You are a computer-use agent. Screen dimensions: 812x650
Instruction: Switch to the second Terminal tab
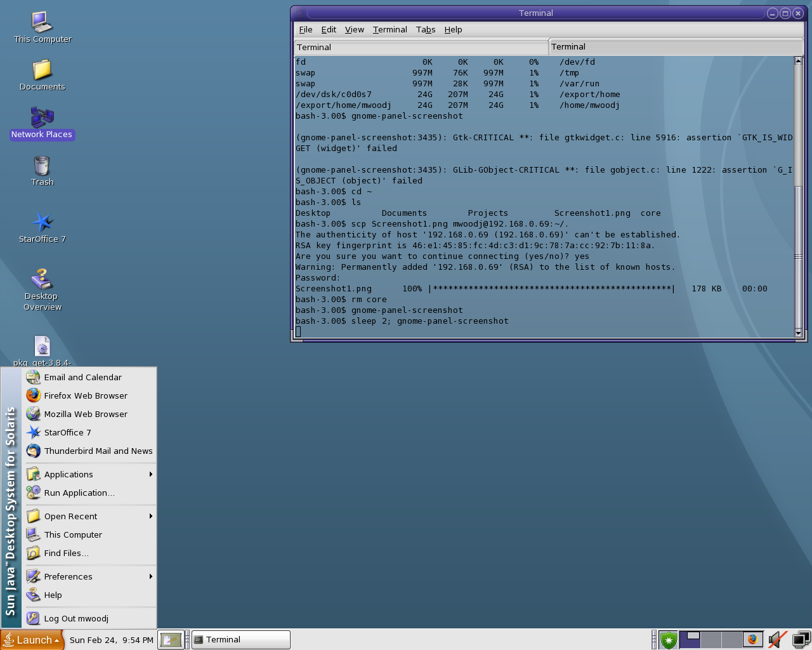675,47
